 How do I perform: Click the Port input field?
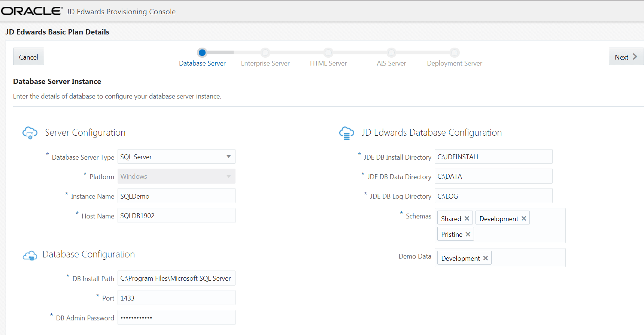[176, 298]
